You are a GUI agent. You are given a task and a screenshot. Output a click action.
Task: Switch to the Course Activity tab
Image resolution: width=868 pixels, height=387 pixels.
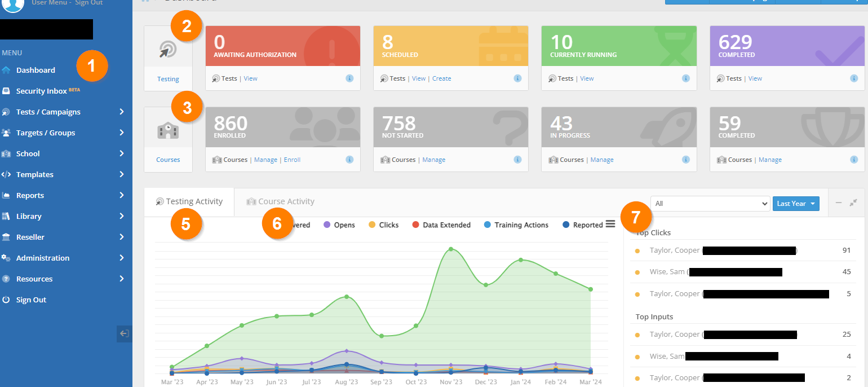281,201
